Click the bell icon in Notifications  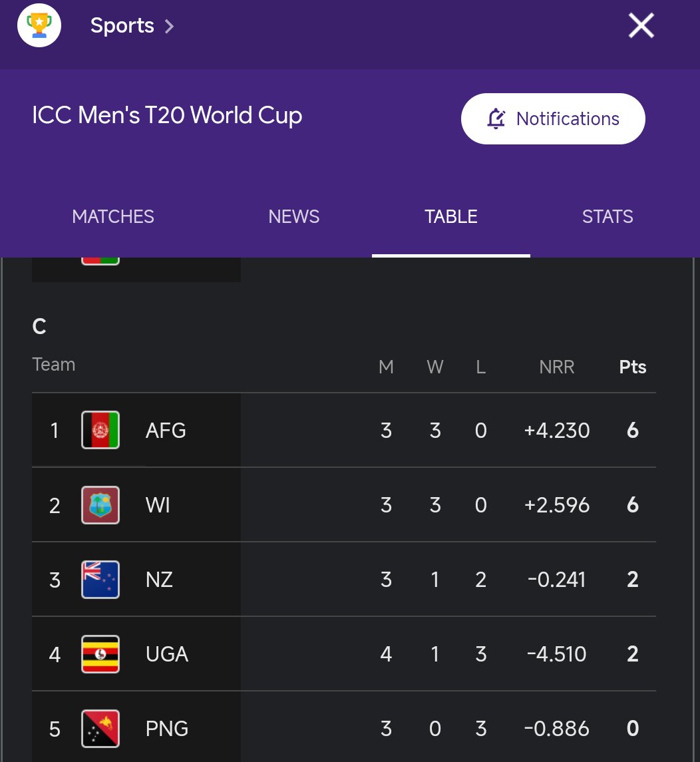pos(496,118)
